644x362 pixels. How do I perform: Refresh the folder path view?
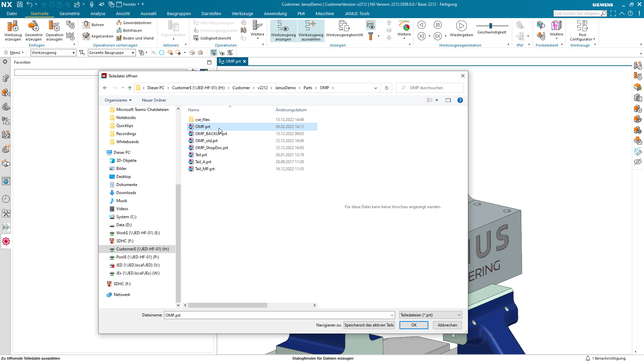coord(386,88)
